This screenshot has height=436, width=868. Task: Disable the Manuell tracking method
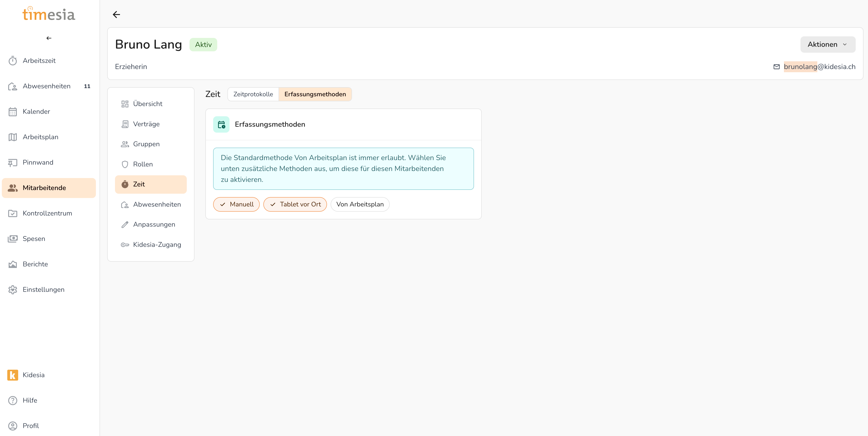tap(236, 204)
